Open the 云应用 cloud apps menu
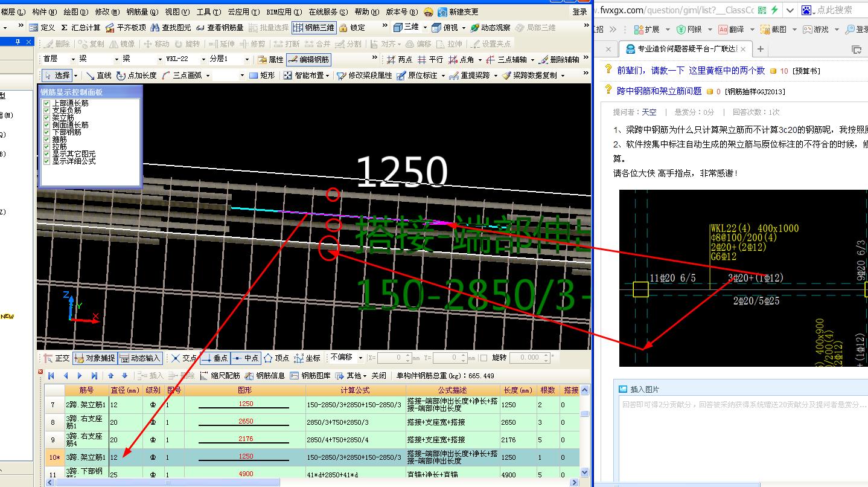The image size is (868, 487). point(244,11)
